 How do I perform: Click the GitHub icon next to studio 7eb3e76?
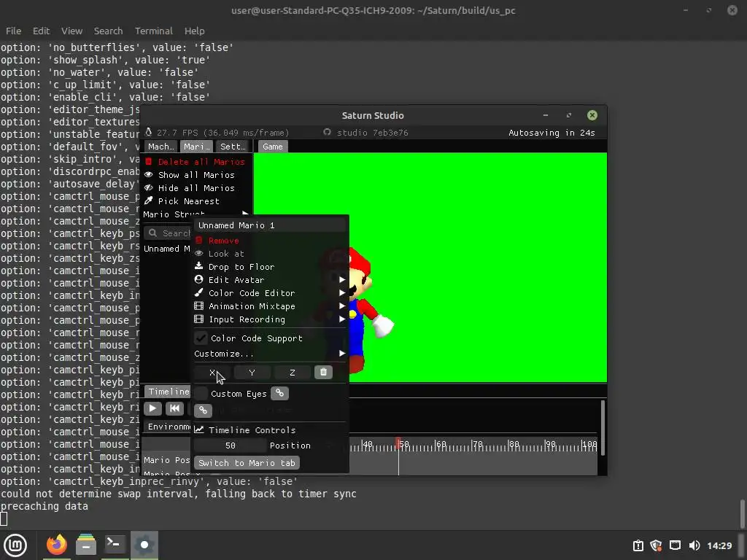tap(328, 133)
